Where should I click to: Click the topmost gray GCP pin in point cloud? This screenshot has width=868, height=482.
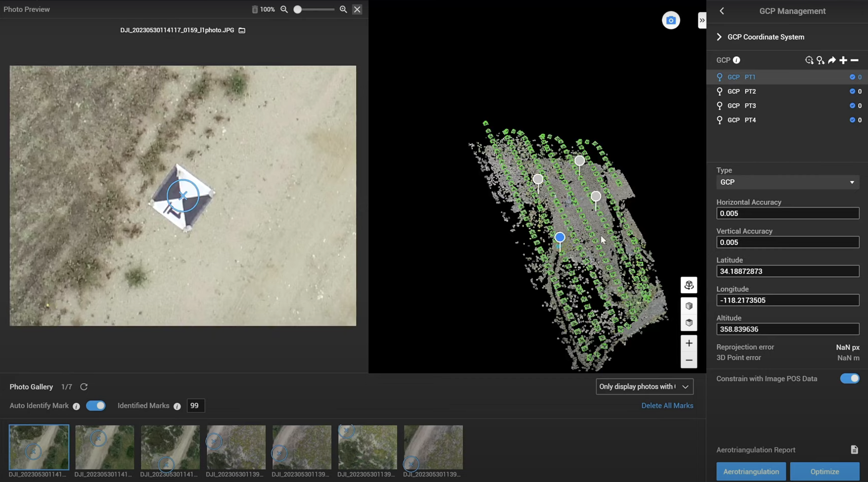[x=579, y=161]
